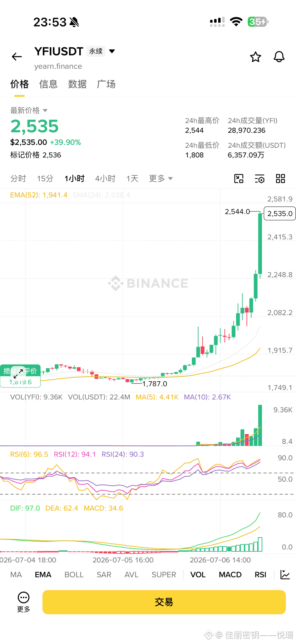This screenshot has height=644, width=296.
Task: Tap the RSI(24): 90.3 label
Action: 123,454
